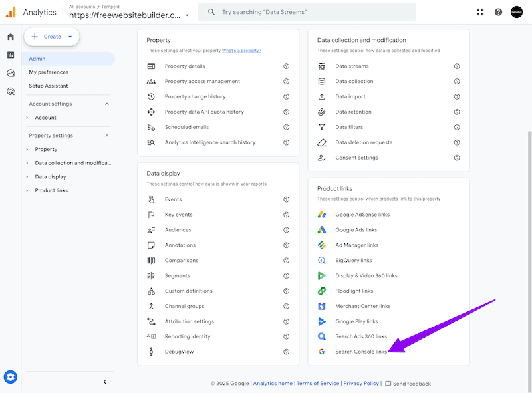This screenshot has height=393, width=532.
Task: Open Search Console links
Action: 361,352
